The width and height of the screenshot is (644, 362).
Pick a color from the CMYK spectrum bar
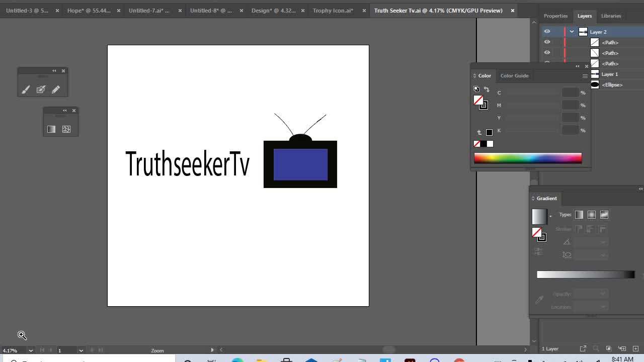(528, 158)
